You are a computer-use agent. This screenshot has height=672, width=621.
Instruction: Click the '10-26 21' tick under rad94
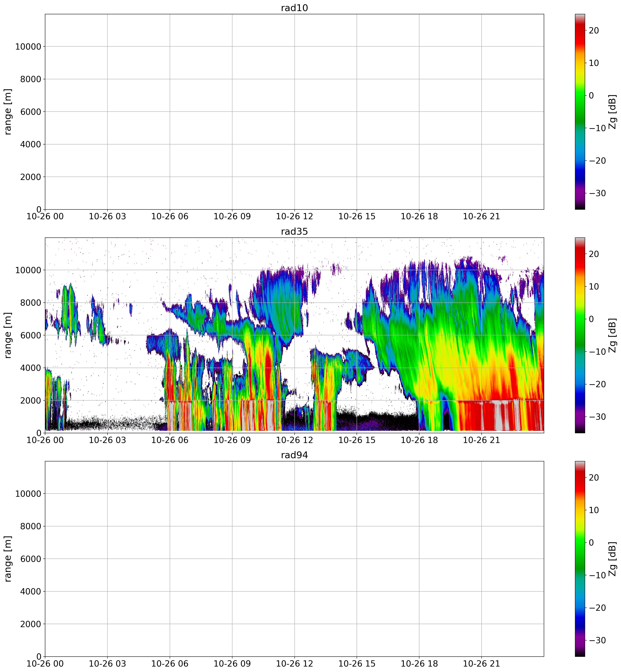click(x=482, y=664)
